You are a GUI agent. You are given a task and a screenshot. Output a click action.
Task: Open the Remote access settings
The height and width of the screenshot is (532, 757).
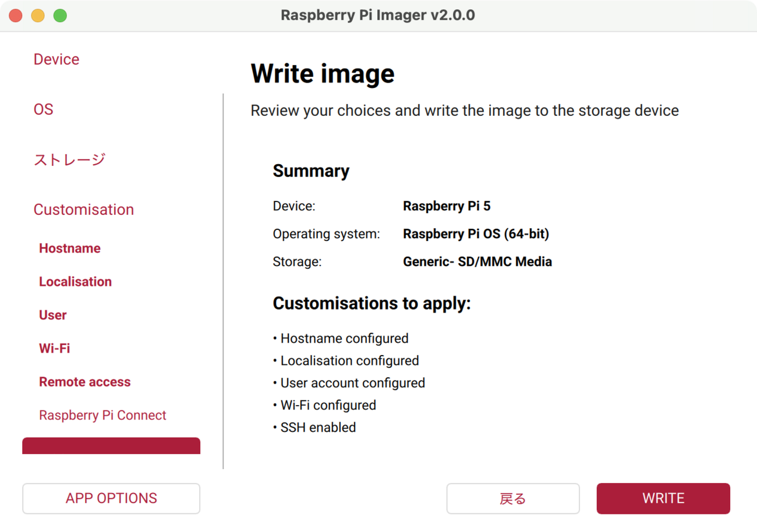point(84,382)
